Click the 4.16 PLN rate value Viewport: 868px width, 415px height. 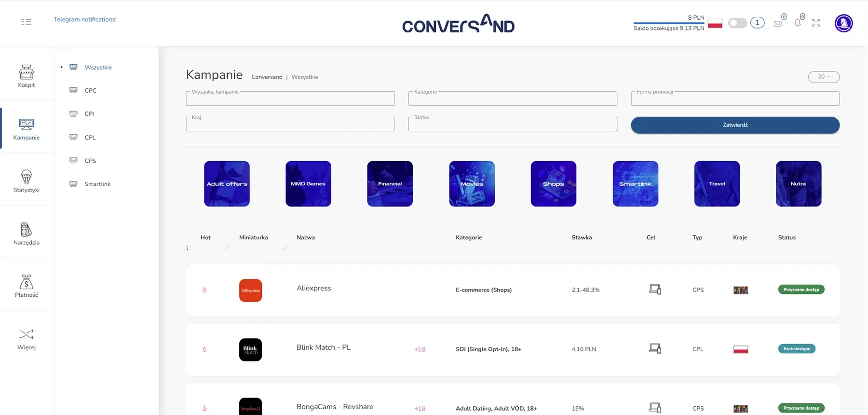pos(584,349)
